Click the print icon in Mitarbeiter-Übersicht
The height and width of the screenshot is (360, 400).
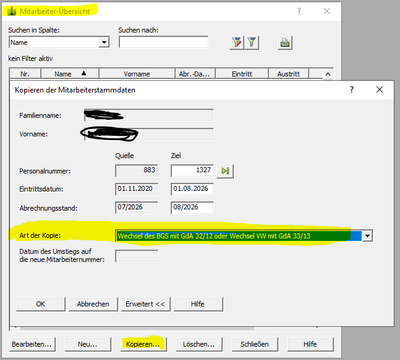click(285, 43)
